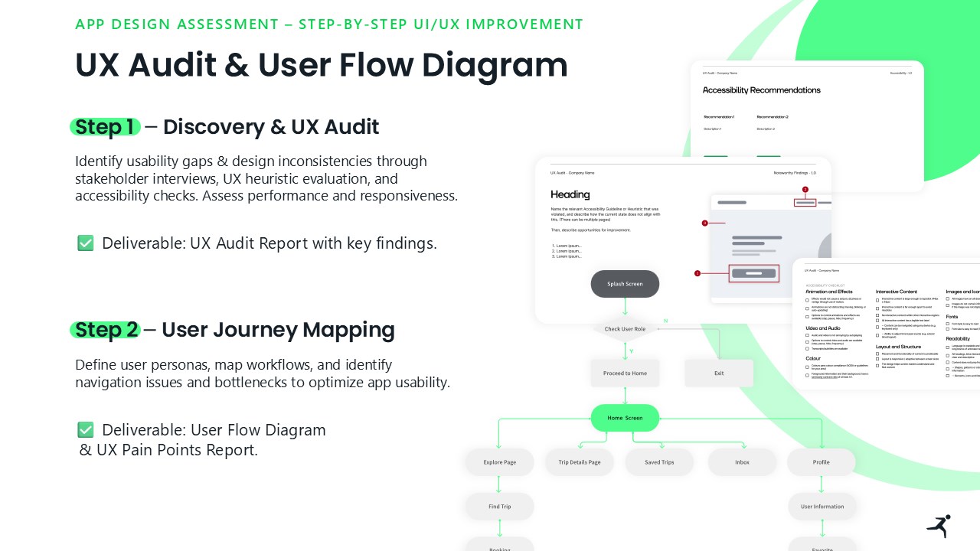Image resolution: width=980 pixels, height=551 pixels.
Task: Click the App Design Assessment green subtitle
Action: click(329, 24)
